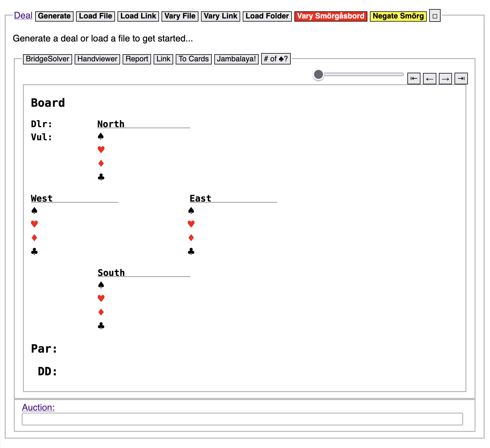This screenshot has height=448, width=490.
Task: Click West's diamond suit symbol
Action: point(34,238)
